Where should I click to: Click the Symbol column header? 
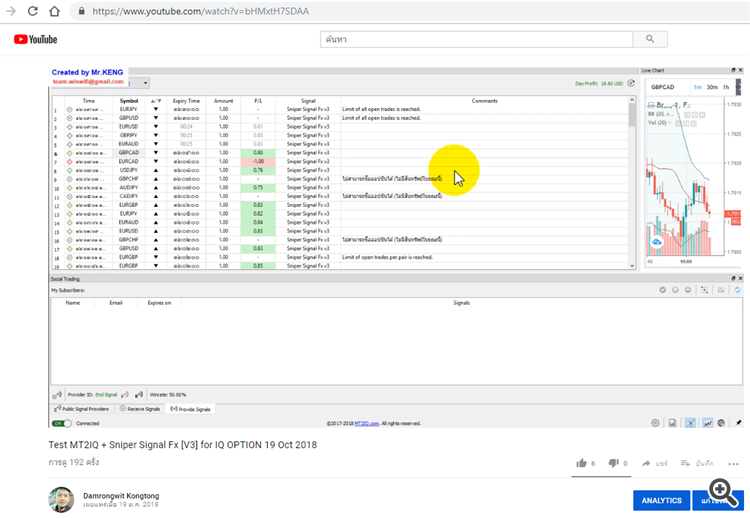point(129,101)
